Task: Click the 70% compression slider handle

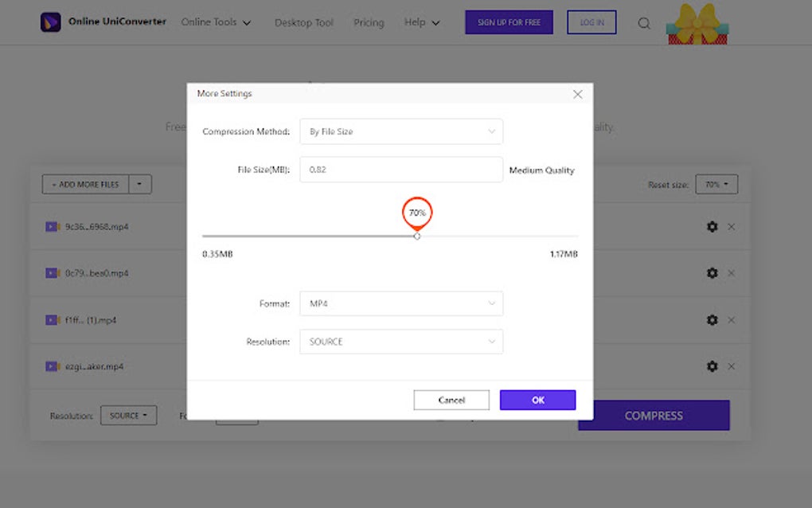Action: coord(417,236)
